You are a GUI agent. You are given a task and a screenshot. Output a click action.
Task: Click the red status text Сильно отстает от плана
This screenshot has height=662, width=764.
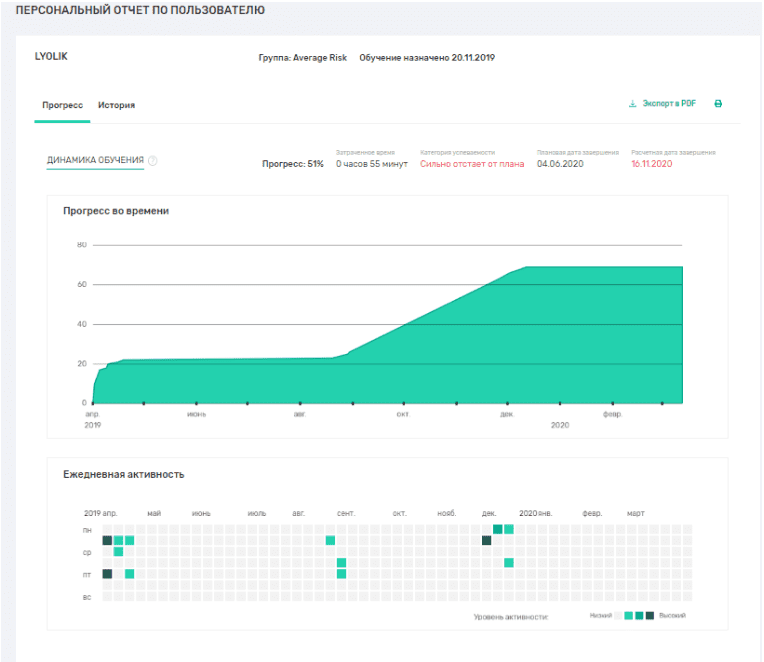pyautogui.click(x=472, y=164)
